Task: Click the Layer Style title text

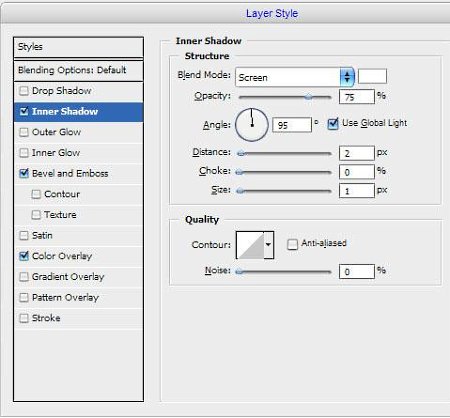Action: pos(272,13)
